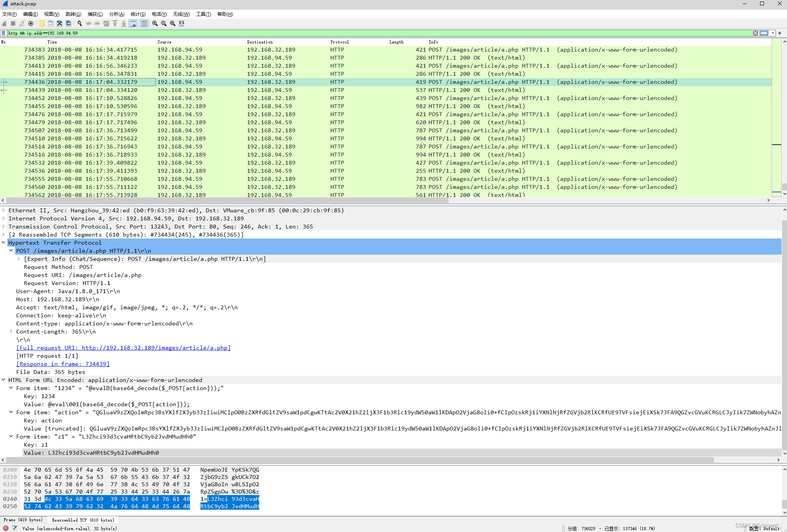Jump to the last packet
The image size is (787, 532).
point(124,23)
